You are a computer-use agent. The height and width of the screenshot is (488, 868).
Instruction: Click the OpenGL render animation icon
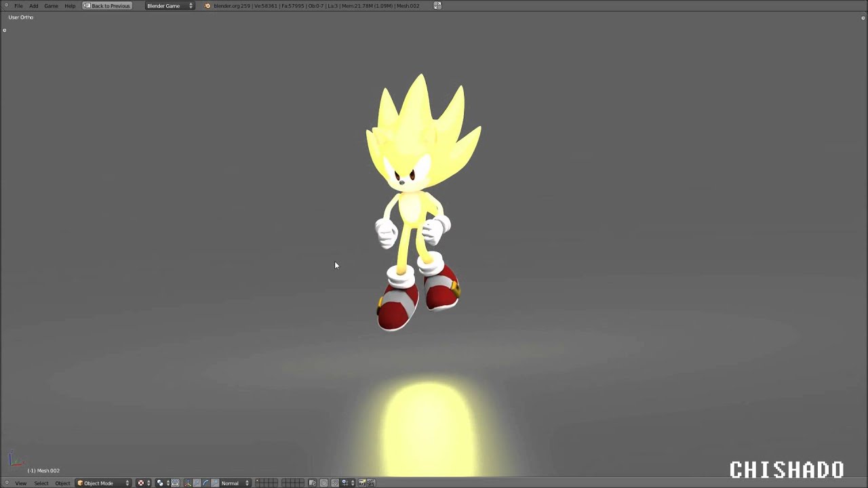pos(371,483)
